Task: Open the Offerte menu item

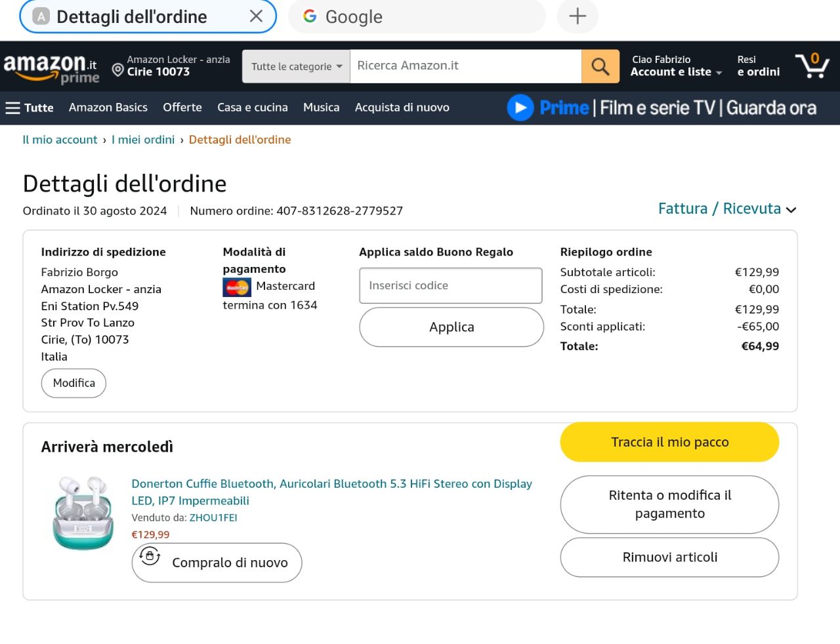Action: coord(182,108)
